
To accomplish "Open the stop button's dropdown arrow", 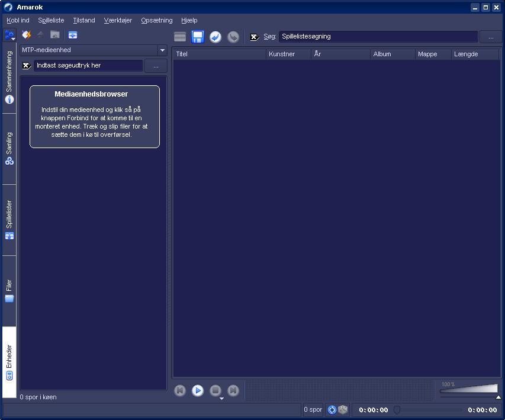I will [221, 399].
